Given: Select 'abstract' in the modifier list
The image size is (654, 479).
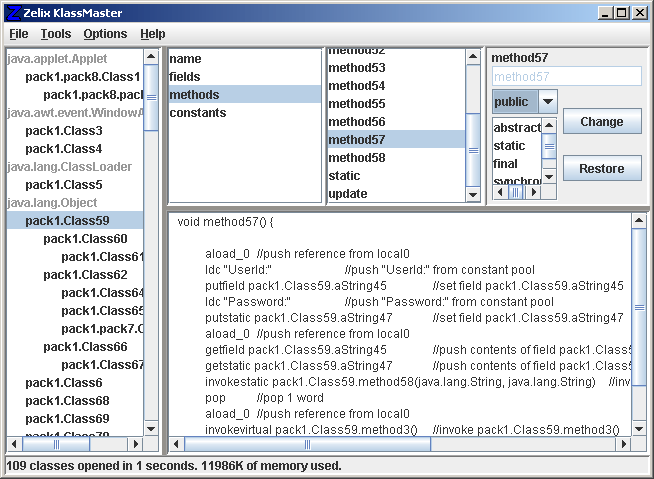Looking at the screenshot, I should click(x=517, y=128).
